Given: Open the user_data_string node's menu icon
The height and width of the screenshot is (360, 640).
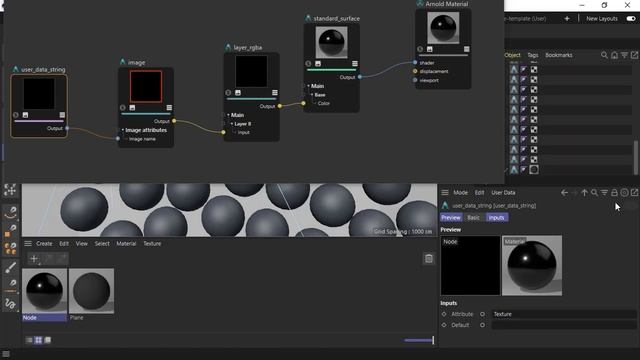Looking at the screenshot, I should coord(62,115).
